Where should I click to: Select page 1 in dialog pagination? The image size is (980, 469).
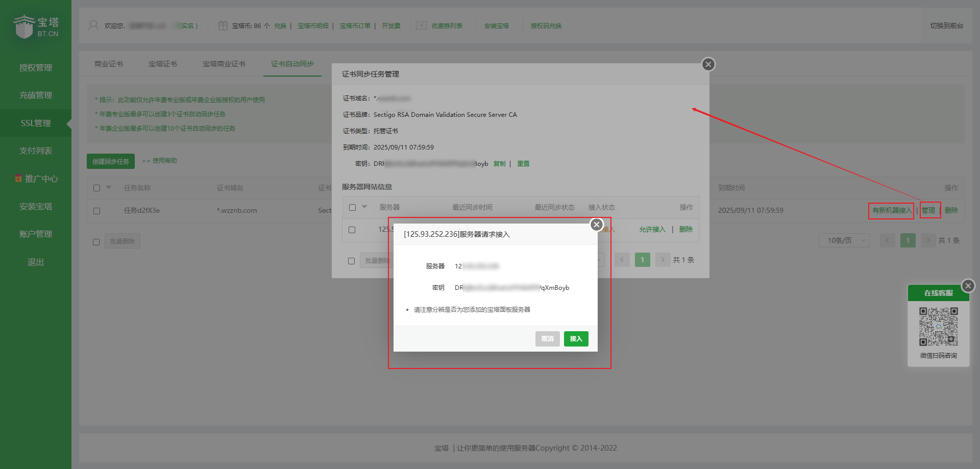click(x=642, y=260)
